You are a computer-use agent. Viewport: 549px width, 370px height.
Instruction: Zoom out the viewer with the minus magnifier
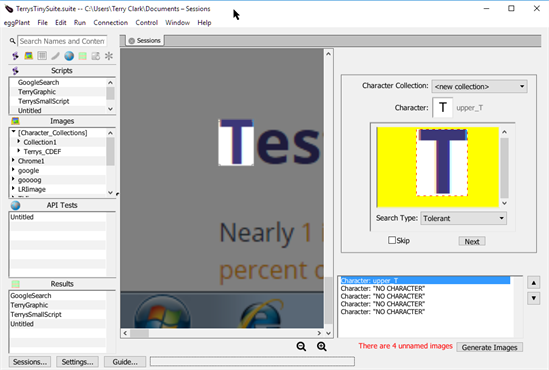point(301,347)
